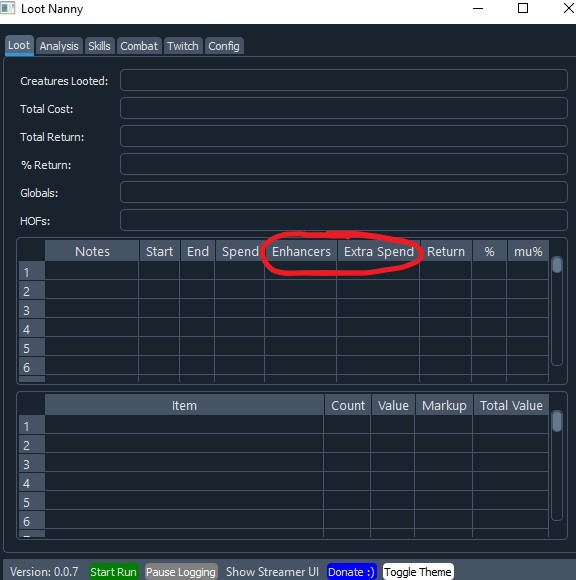Image resolution: width=576 pixels, height=580 pixels.
Task: Click the Value column header
Action: point(393,405)
